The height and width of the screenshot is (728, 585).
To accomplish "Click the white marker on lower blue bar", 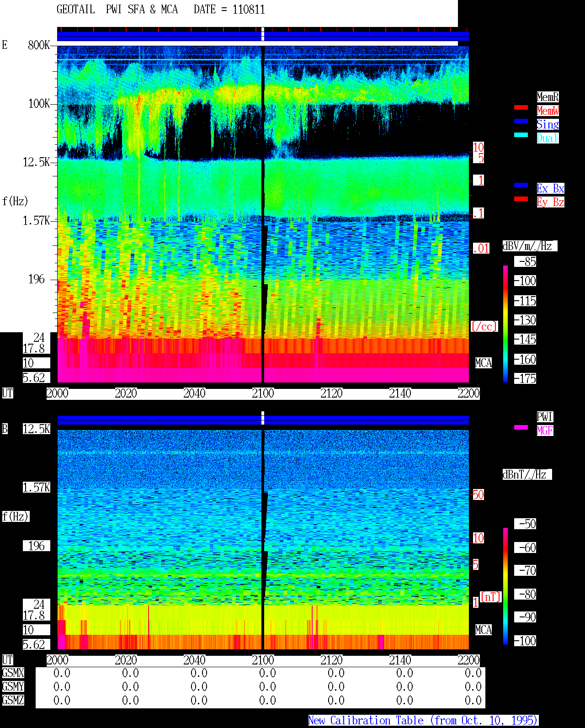I will point(263,418).
